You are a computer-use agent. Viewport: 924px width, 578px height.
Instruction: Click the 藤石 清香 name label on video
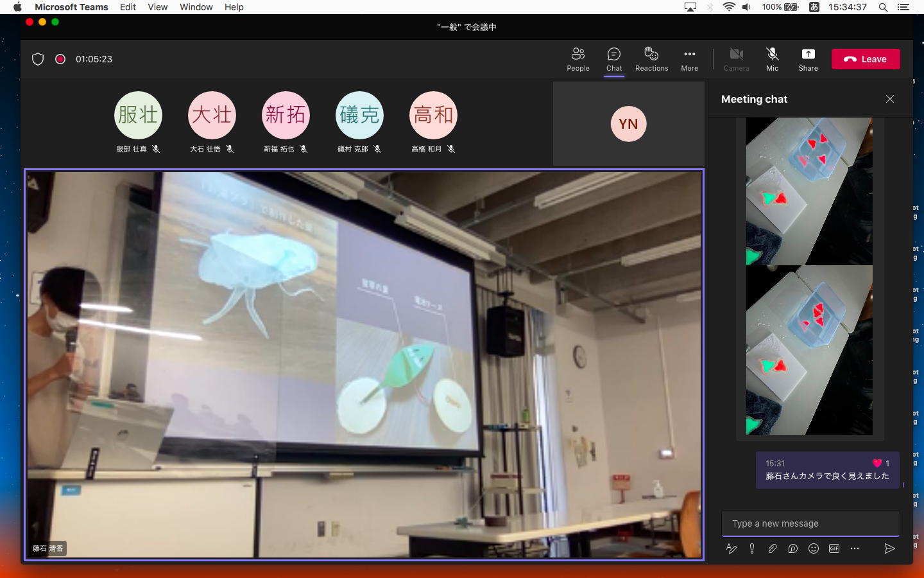tap(48, 548)
